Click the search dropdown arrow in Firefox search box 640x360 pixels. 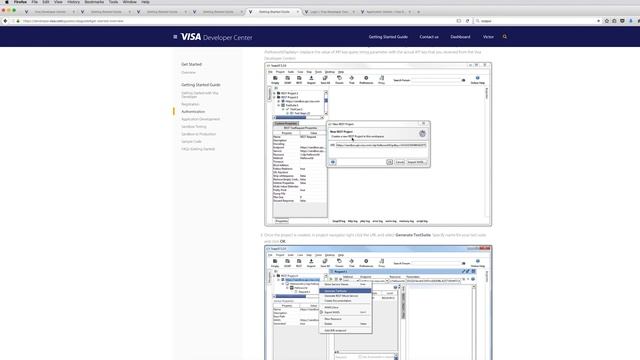click(x=598, y=21)
